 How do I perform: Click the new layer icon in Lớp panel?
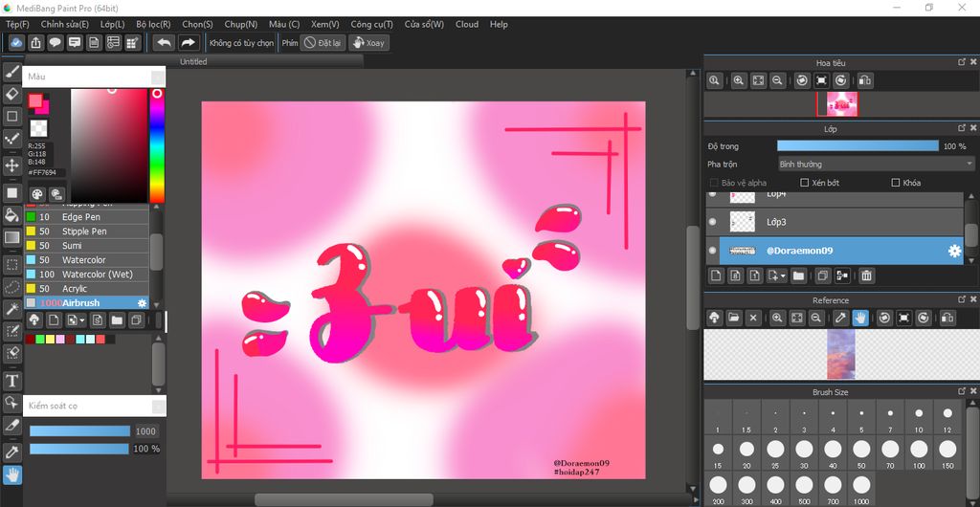(716, 276)
